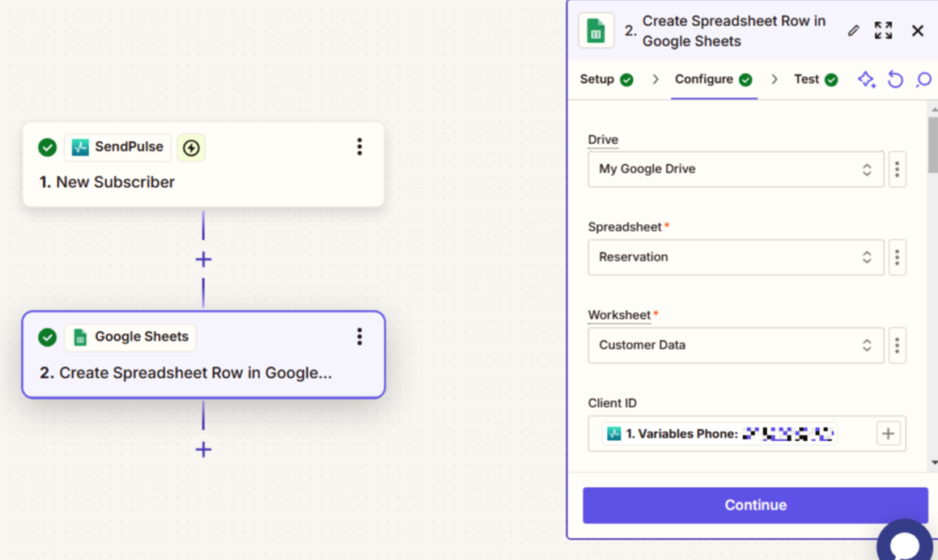Open the three-dot menu on SendPulse step
This screenshot has height=560, width=938.
[359, 146]
